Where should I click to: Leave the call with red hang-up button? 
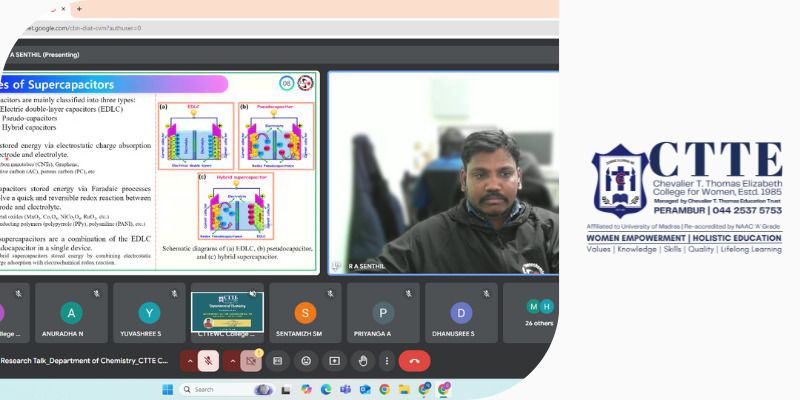[x=414, y=361]
